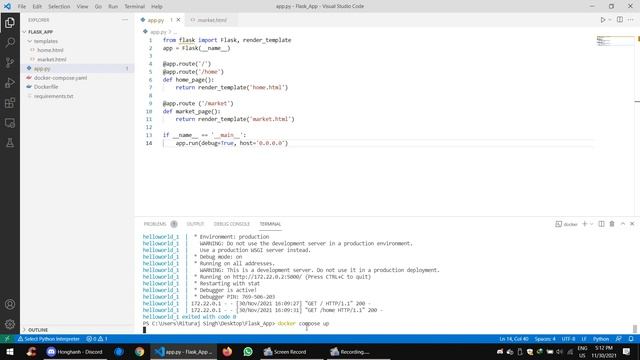Open Run and Debug view
640x360 pixels.
(10, 82)
